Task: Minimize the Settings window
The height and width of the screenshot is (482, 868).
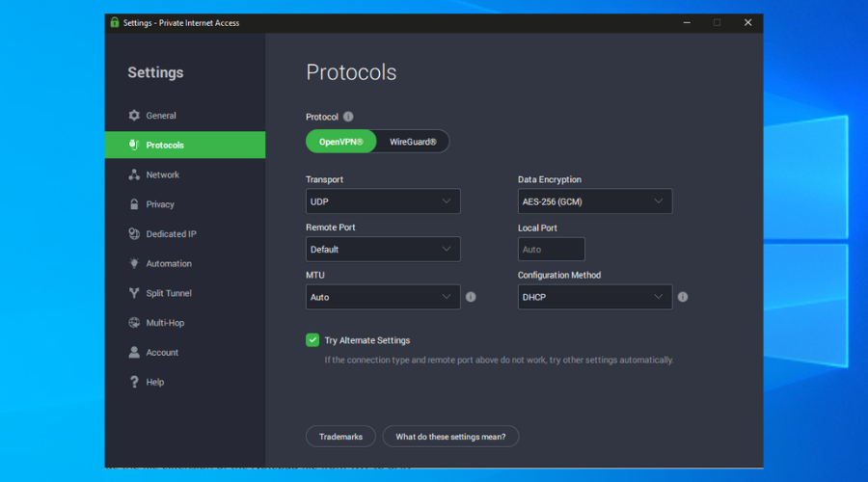Action: pyautogui.click(x=687, y=23)
